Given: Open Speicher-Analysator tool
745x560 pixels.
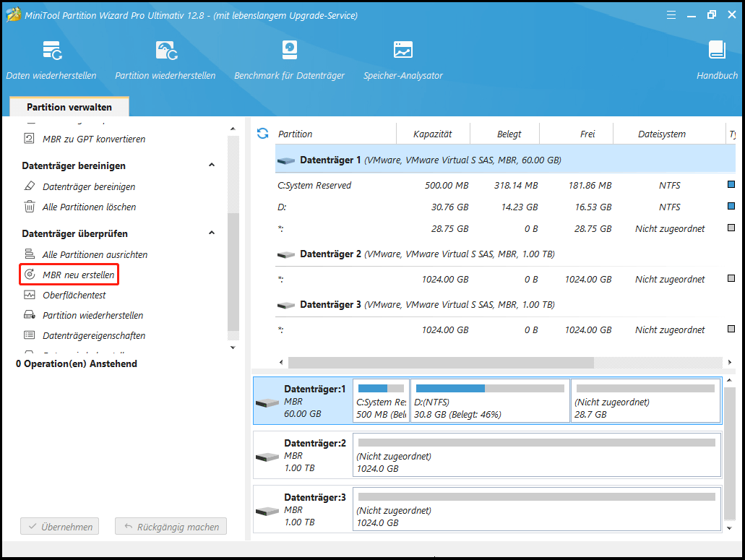Looking at the screenshot, I should (x=403, y=60).
